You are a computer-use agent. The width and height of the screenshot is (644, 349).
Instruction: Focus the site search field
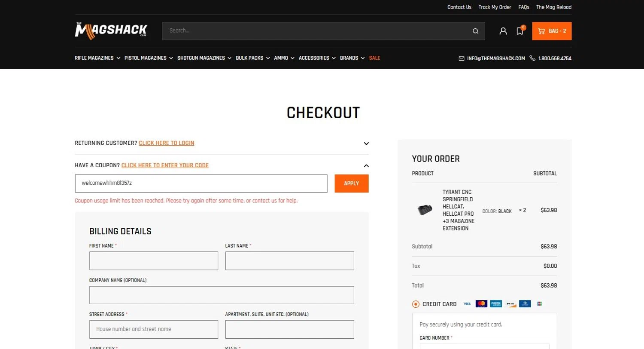coord(318,31)
